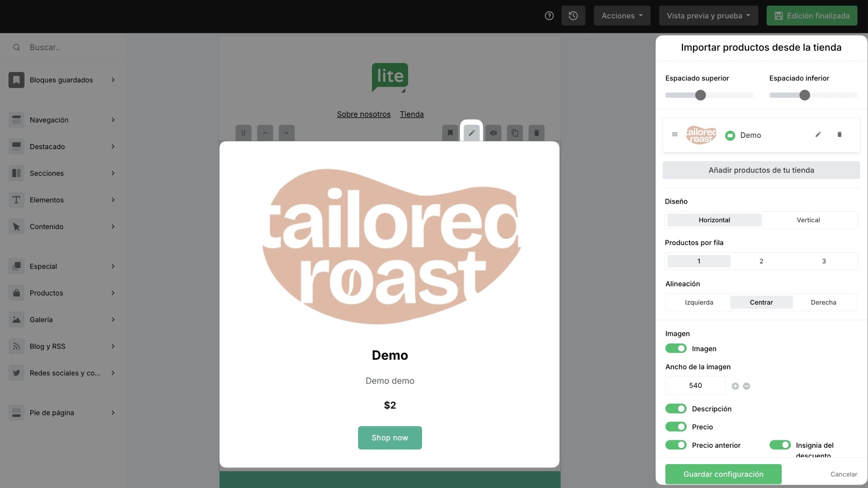The width and height of the screenshot is (868, 488).
Task: Expand the Destacado chevron
Action: coord(113,146)
